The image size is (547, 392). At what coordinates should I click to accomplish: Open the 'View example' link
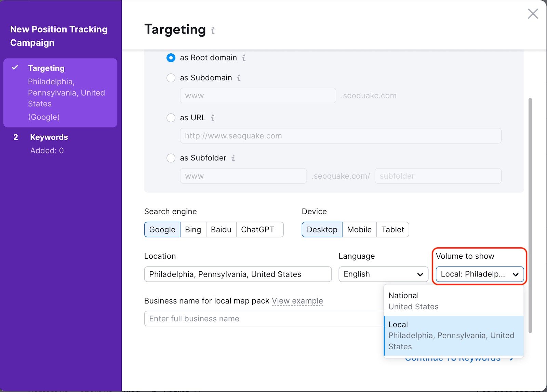[297, 301]
